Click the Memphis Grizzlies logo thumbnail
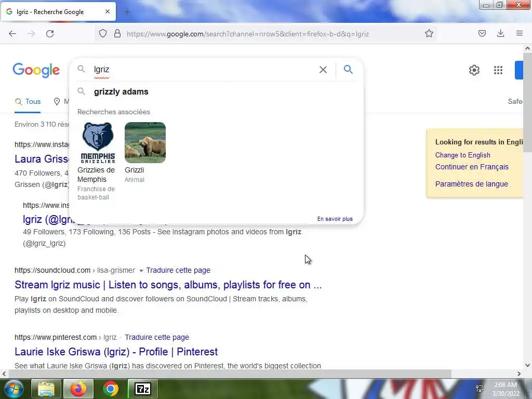 pyautogui.click(x=98, y=142)
